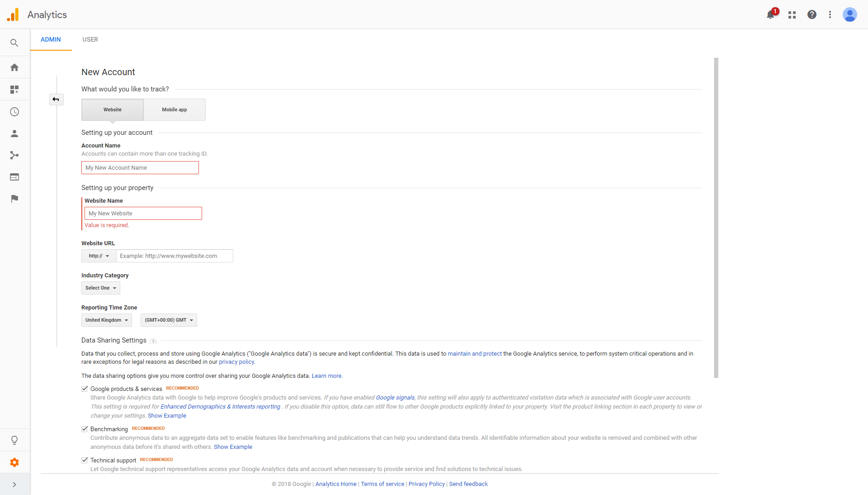The width and height of the screenshot is (868, 495).
Task: Open the help question mark icon
Action: tap(812, 14)
